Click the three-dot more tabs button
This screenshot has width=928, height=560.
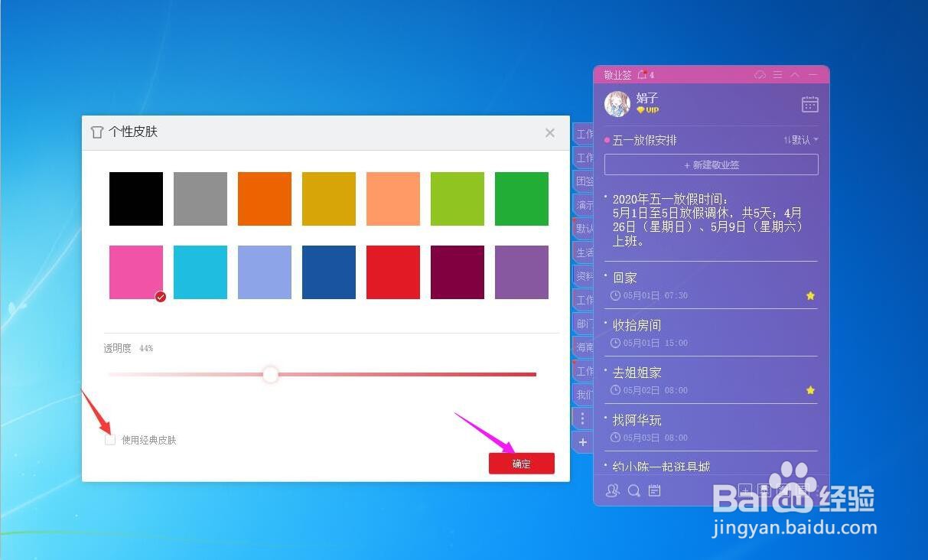(582, 418)
